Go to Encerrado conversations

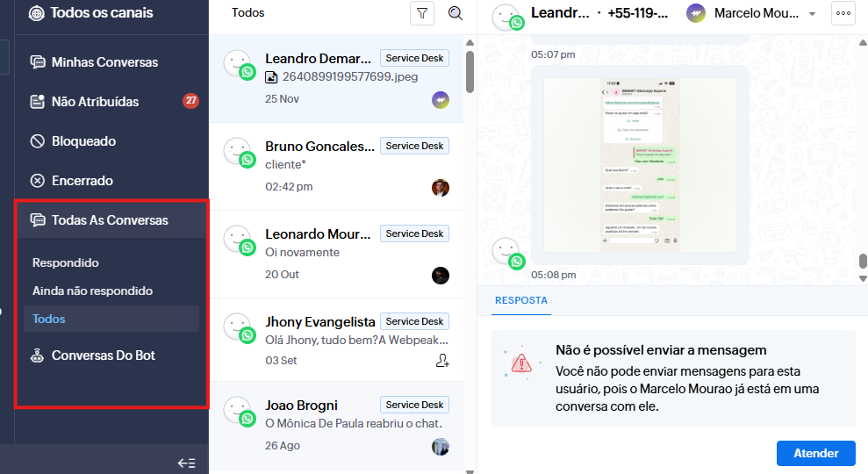[x=82, y=181]
